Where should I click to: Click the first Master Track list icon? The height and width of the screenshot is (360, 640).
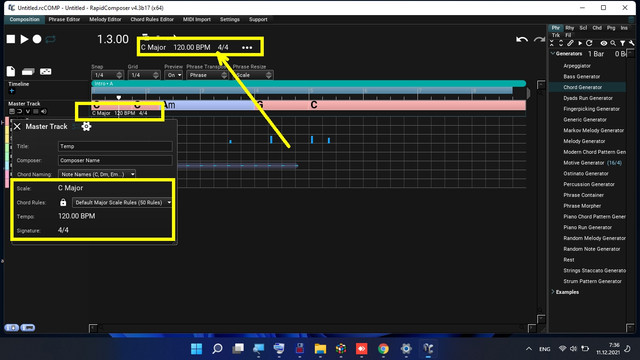pyautogui.click(x=12, y=111)
